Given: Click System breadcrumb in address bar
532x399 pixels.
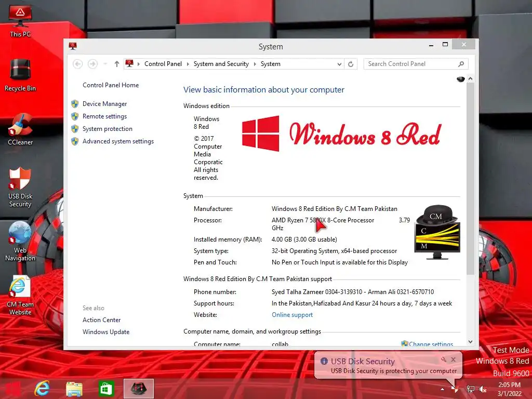Looking at the screenshot, I should [270, 64].
